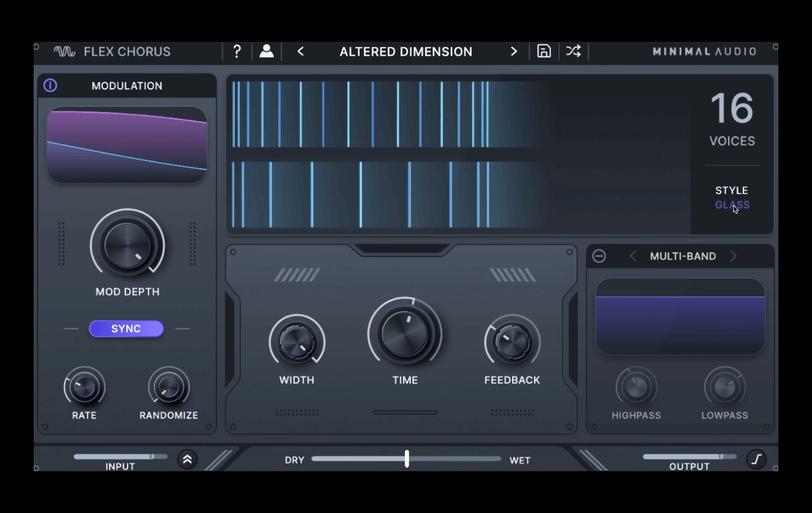
Task: Click the FLEX CHORUS title text
Action: pyautogui.click(x=127, y=52)
